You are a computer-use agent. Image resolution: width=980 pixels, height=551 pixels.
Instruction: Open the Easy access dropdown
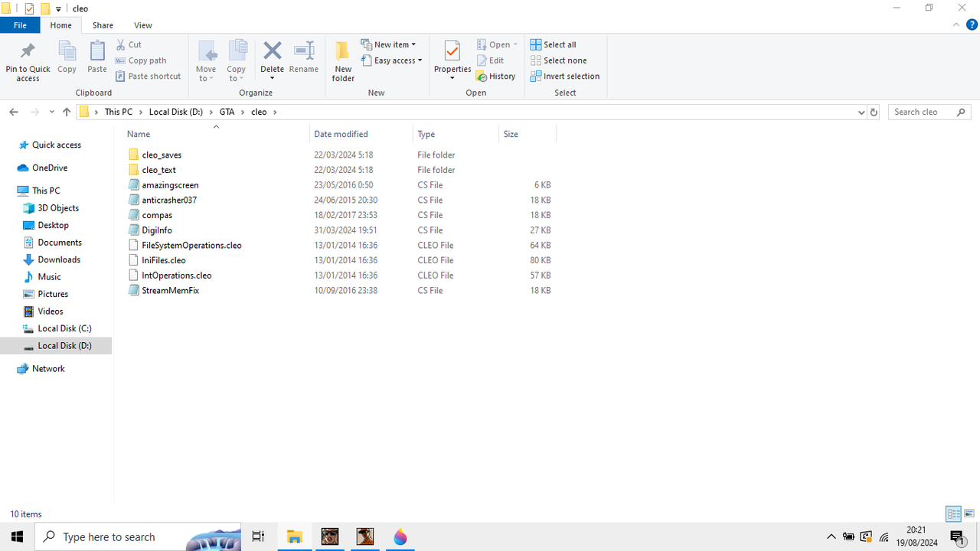(391, 60)
